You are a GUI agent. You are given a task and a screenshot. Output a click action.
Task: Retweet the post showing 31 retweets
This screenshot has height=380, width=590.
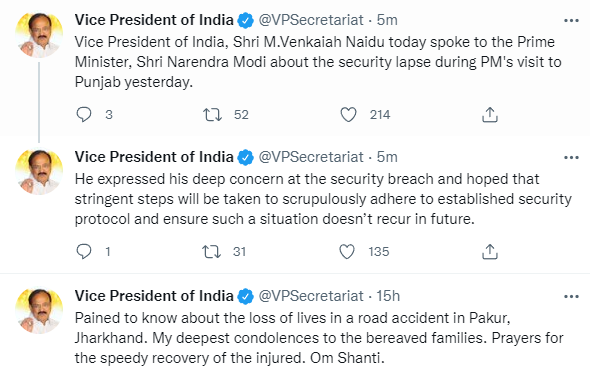click(211, 251)
